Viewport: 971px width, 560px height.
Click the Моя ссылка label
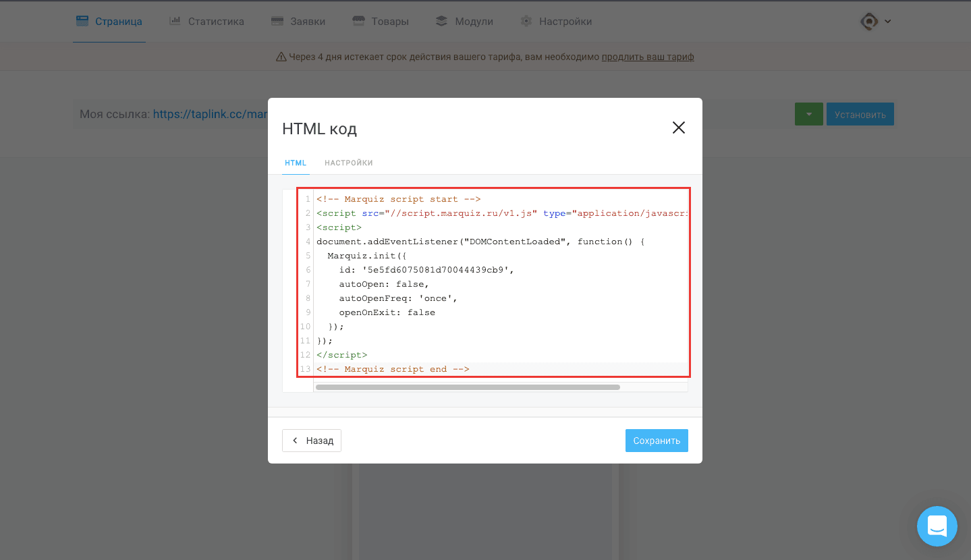tap(115, 114)
